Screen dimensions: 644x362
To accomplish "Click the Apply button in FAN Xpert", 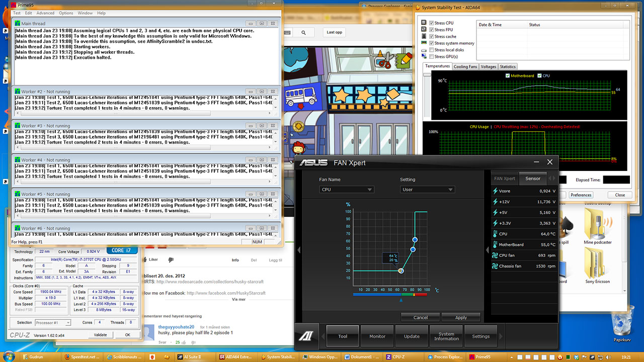I will point(461,317).
